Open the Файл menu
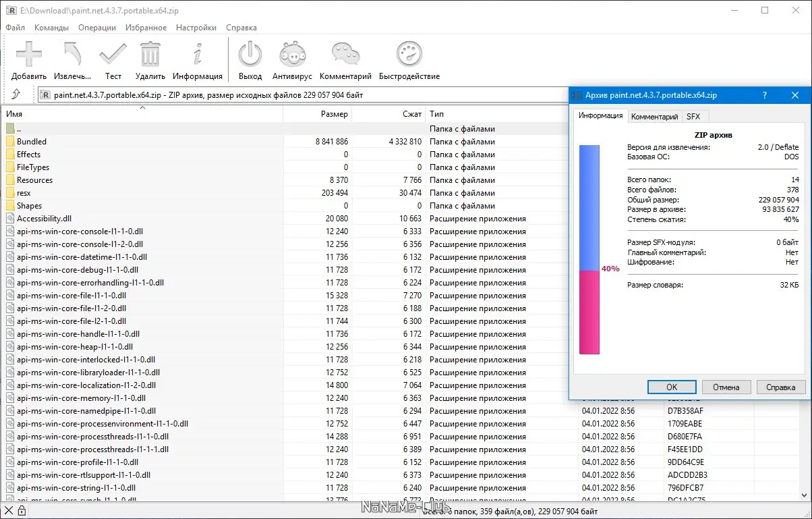The width and height of the screenshot is (812, 519). tap(15, 28)
